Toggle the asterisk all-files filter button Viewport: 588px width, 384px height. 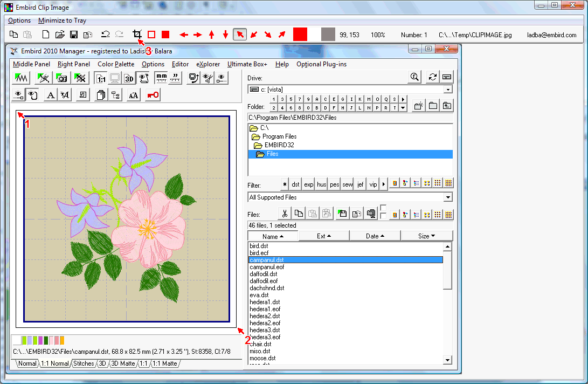tap(285, 184)
